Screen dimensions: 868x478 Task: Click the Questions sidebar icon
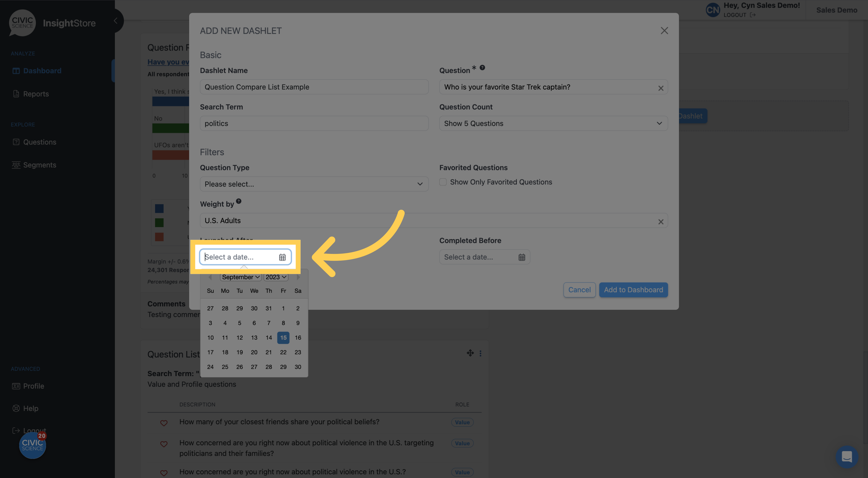(x=16, y=142)
